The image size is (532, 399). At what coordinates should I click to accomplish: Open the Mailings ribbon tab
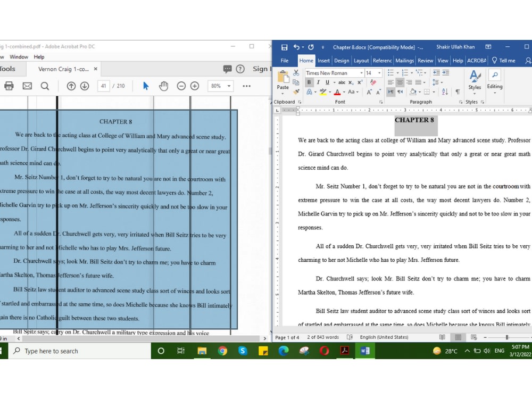[404, 61]
